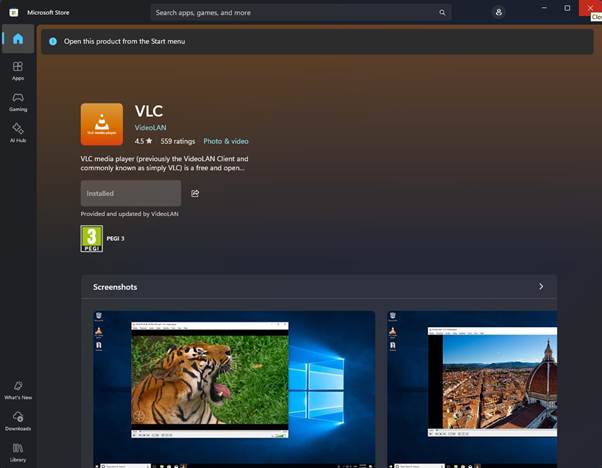Expand Screenshots section with chevron
This screenshot has width=602, height=468.
pyautogui.click(x=541, y=286)
